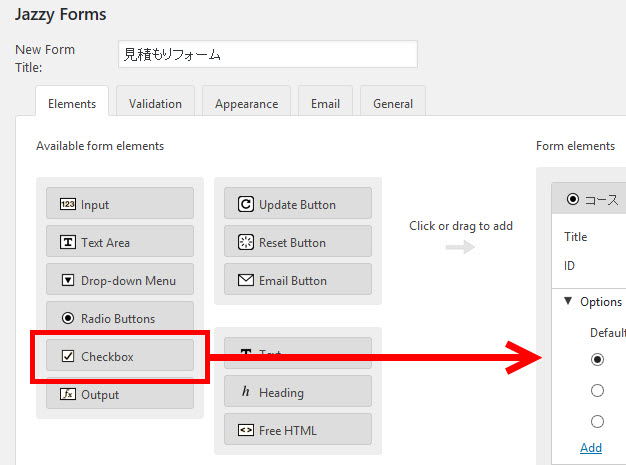Click the Output fx icon
The height and width of the screenshot is (465, 626).
(x=67, y=394)
